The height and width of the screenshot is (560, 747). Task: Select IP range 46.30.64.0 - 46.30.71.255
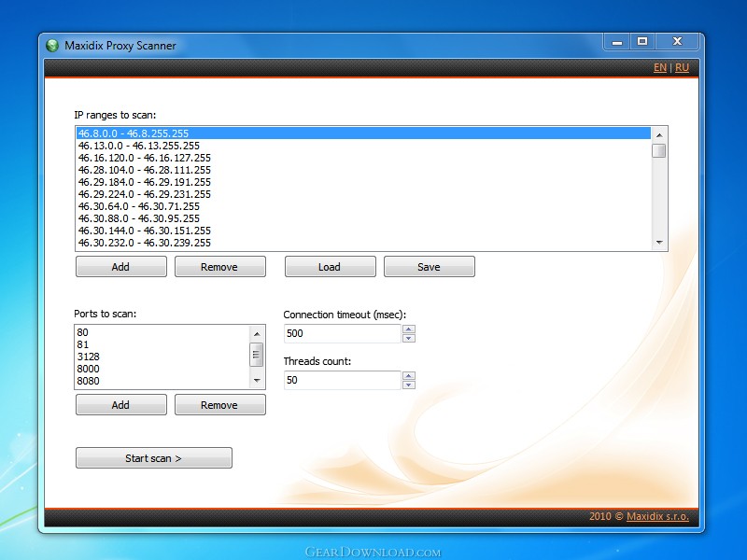(363, 206)
